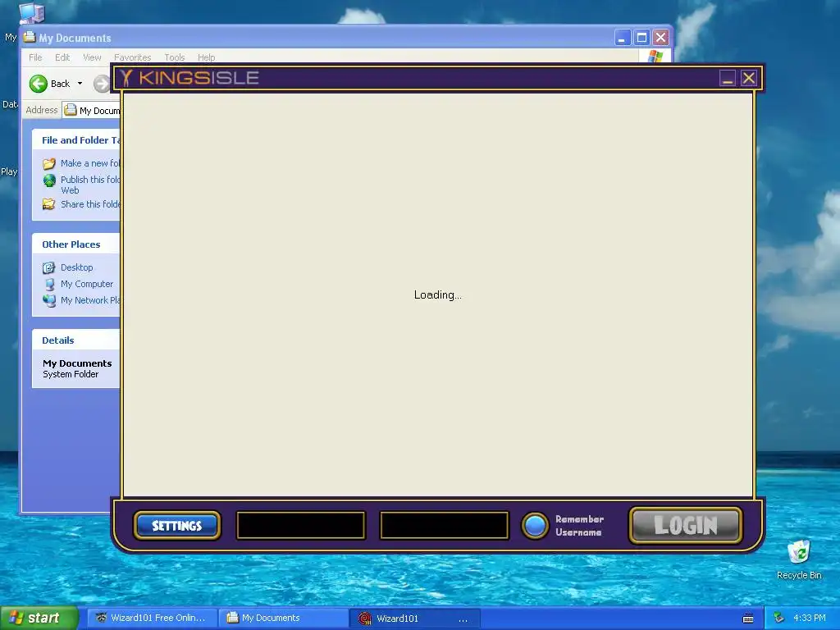Open My Computer link in Other Places
Image resolution: width=840 pixels, height=630 pixels.
tap(87, 284)
